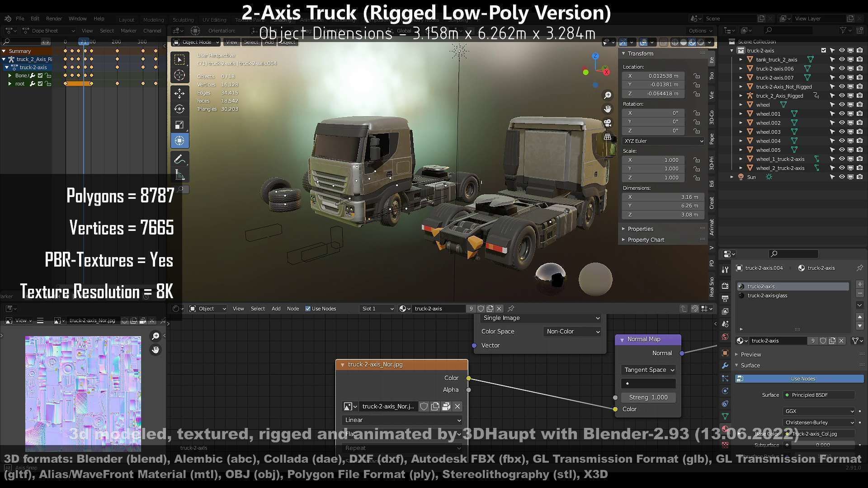Select the Transform tool
The image size is (868, 488).
tap(179, 141)
